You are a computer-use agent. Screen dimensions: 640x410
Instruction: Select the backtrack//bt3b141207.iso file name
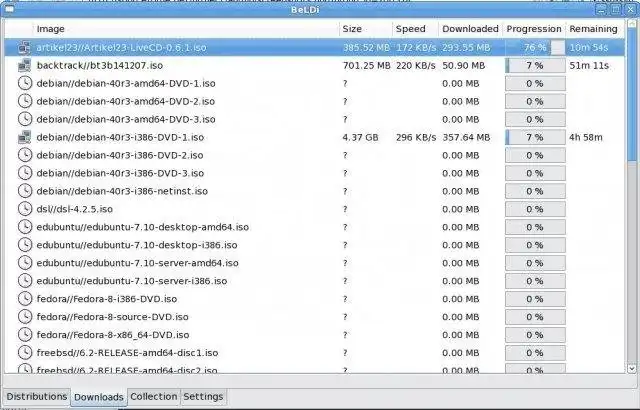100,66
